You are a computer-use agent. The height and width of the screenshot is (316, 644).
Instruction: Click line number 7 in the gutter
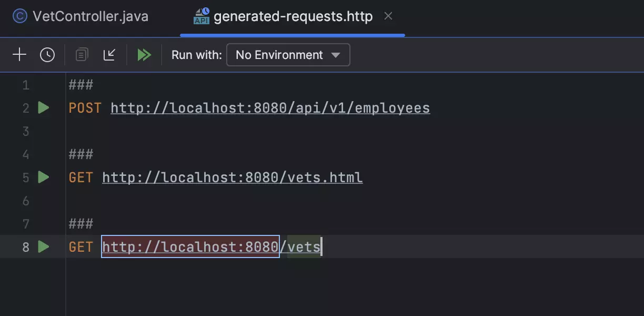[x=26, y=224]
